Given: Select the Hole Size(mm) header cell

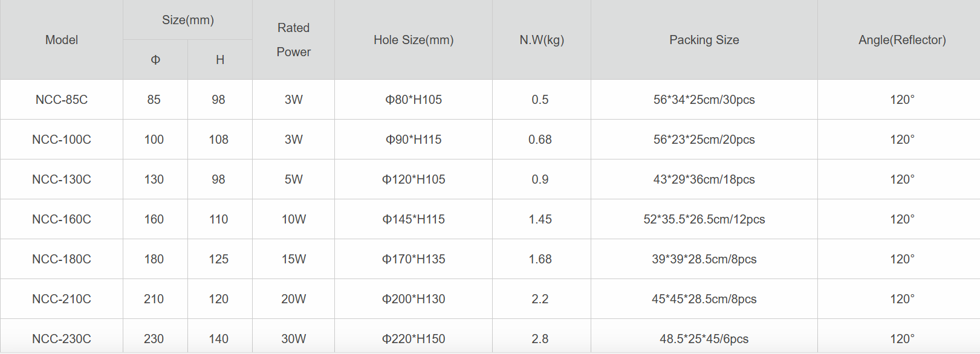Looking at the screenshot, I should (414, 40).
